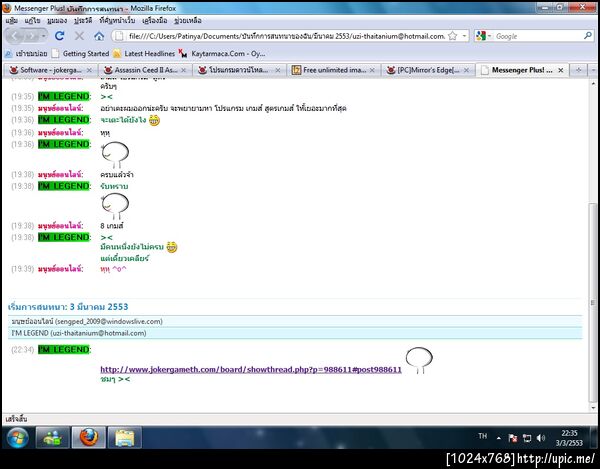Click the network tray icon
The width and height of the screenshot is (600, 469).
tap(527, 438)
